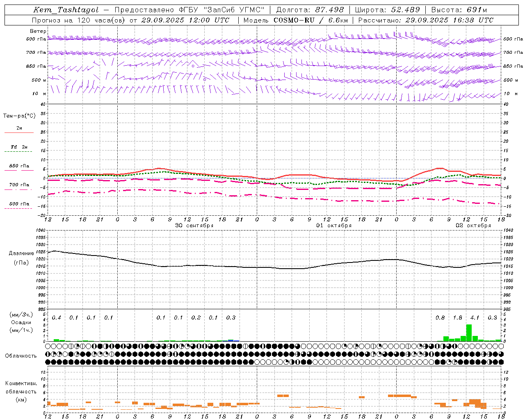The height and width of the screenshot is (420, 525).
Task: Click the 500 гПа entry in temperature legend
Action: point(19,204)
